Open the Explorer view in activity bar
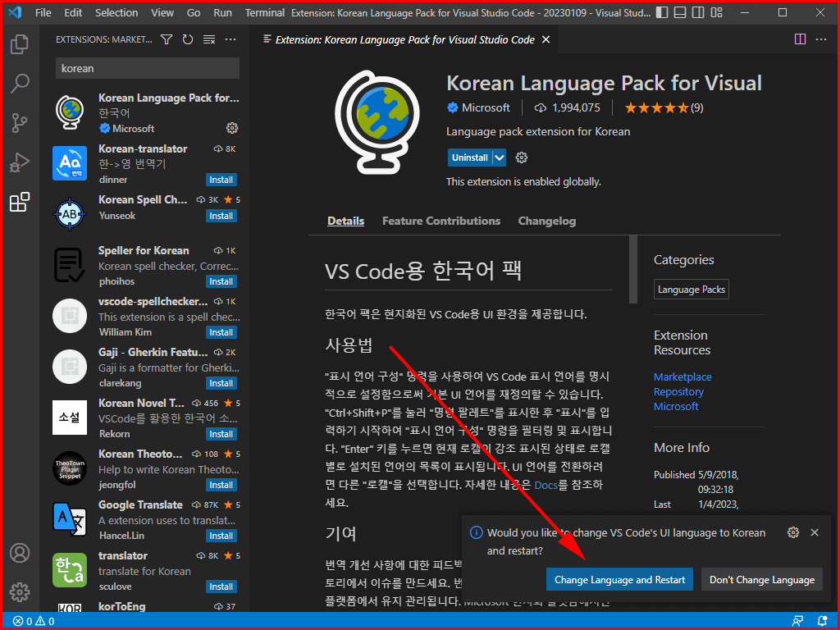Viewport: 840px width, 630px height. 20,44
